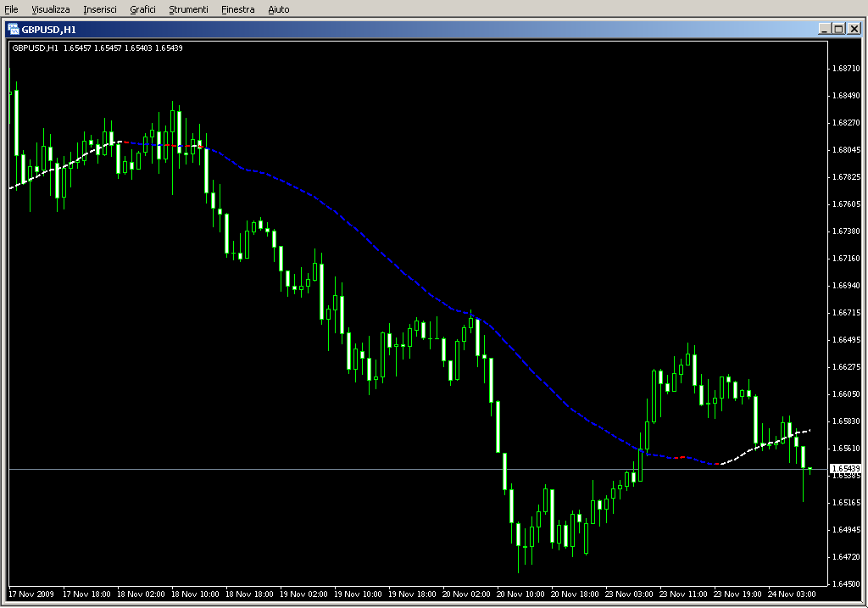Click price scale value 1.66940
The height and width of the screenshot is (608, 868).
tap(847, 286)
